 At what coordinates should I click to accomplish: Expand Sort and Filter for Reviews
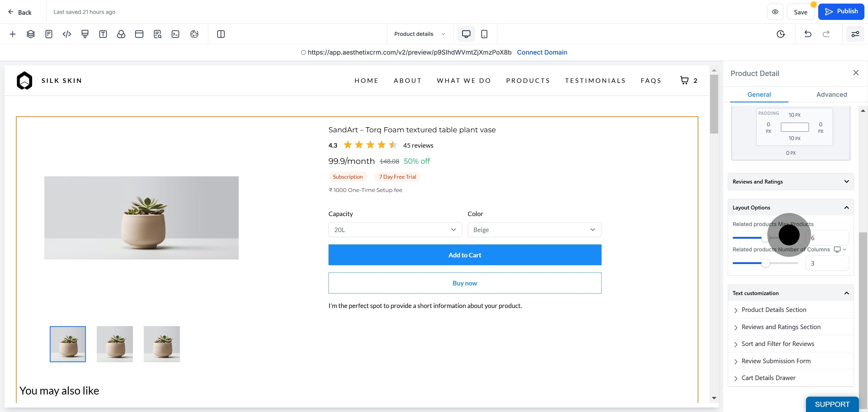791,344
